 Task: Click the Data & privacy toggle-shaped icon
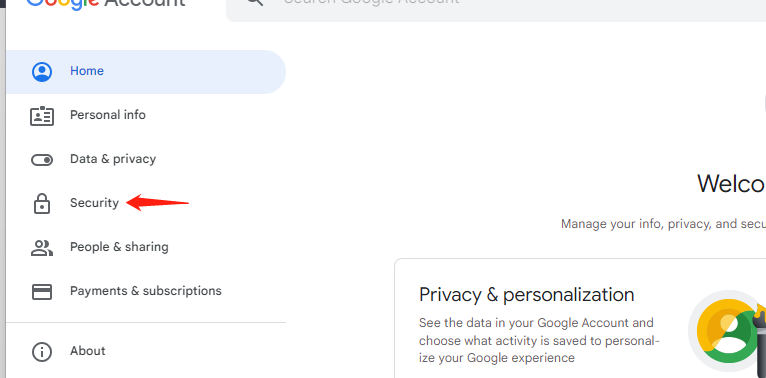click(42, 160)
